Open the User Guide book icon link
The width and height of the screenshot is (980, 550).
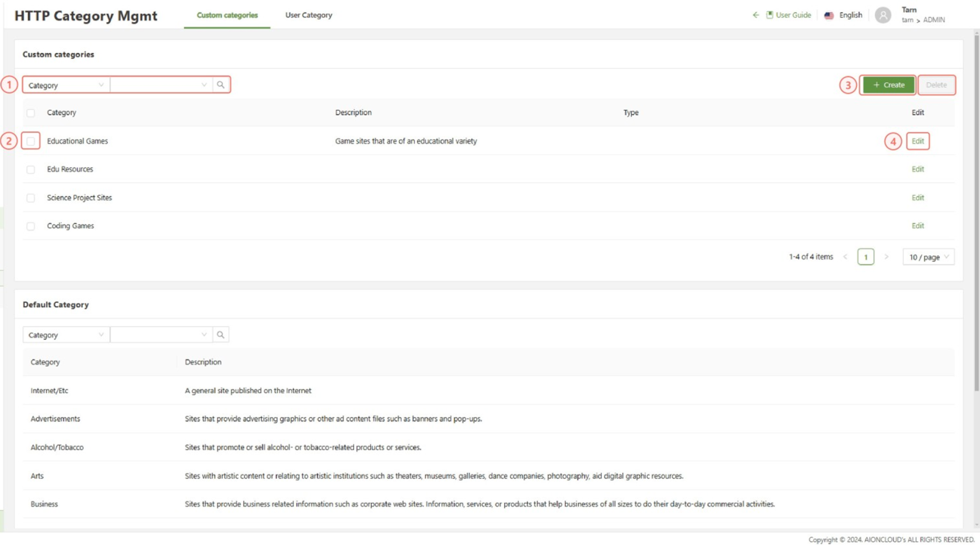[769, 15]
